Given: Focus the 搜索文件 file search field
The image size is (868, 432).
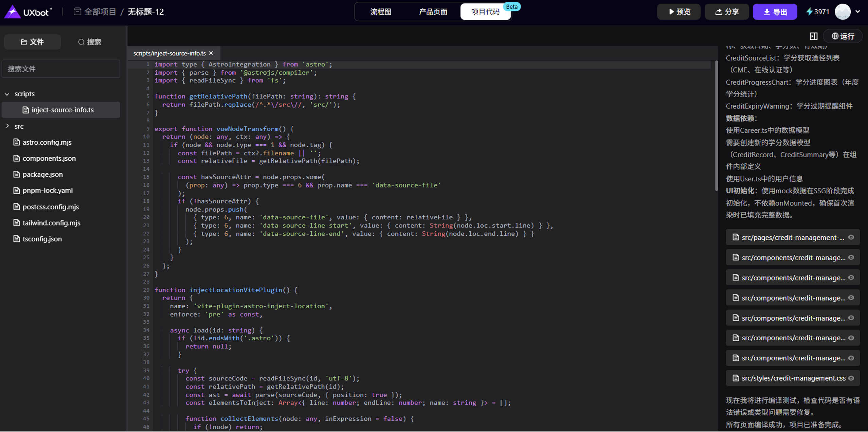Looking at the screenshot, I should tap(61, 69).
